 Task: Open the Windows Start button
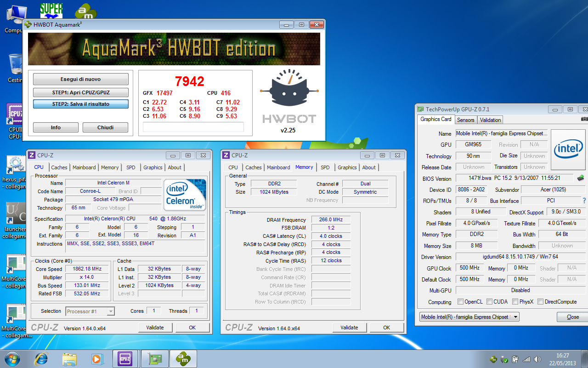[12, 358]
